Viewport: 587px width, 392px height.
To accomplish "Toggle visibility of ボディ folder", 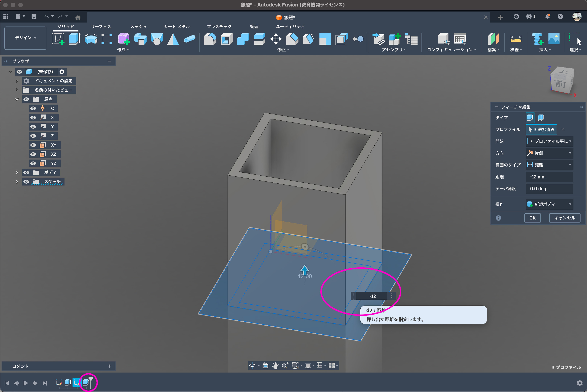I will click(26, 173).
